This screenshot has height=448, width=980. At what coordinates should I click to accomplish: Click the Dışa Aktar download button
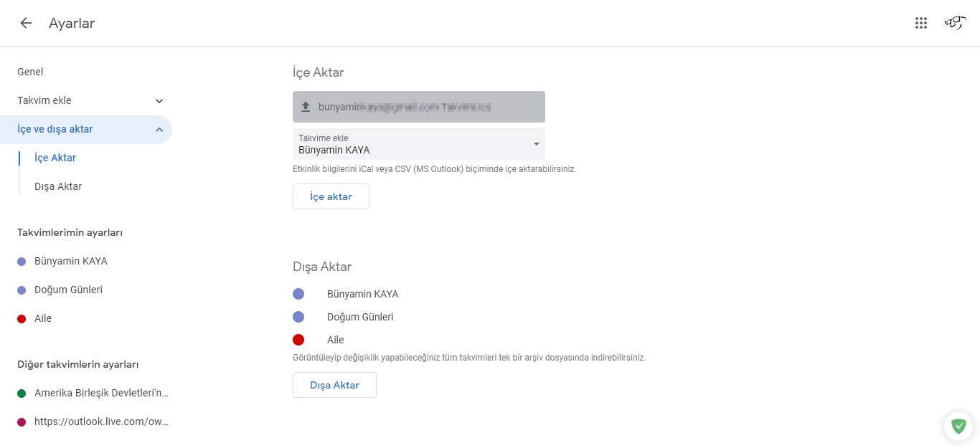tap(334, 385)
